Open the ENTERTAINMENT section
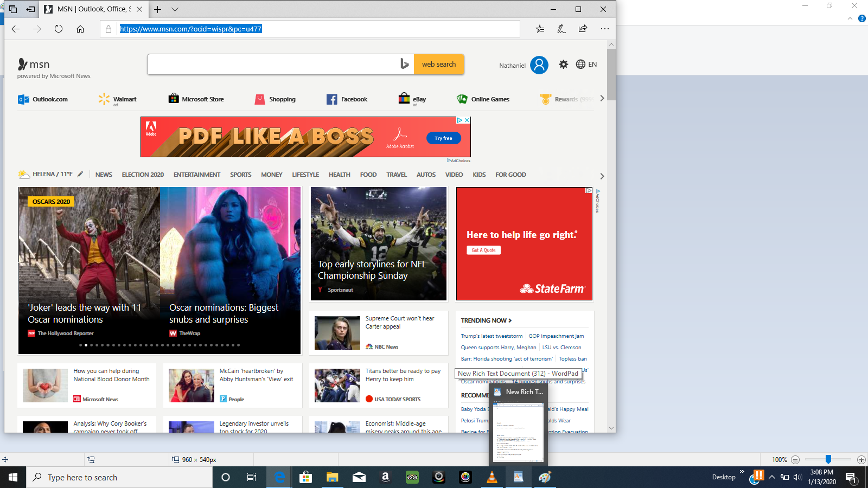Viewport: 868px width, 488px height. (x=197, y=175)
